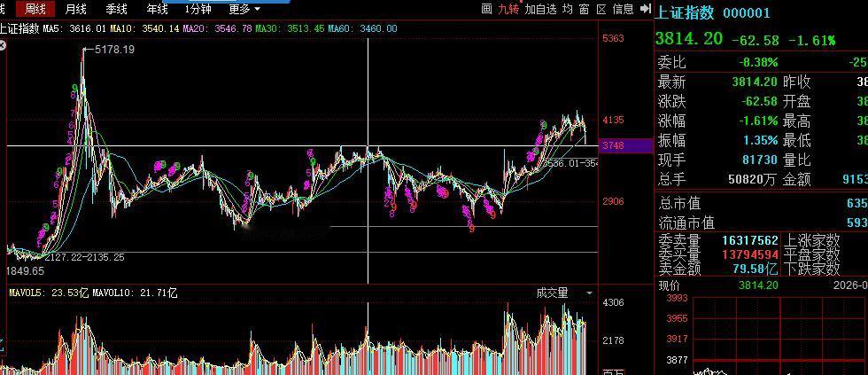Click the 区 range statistics button
Viewport: 868px width, 375px height.
pos(601,9)
